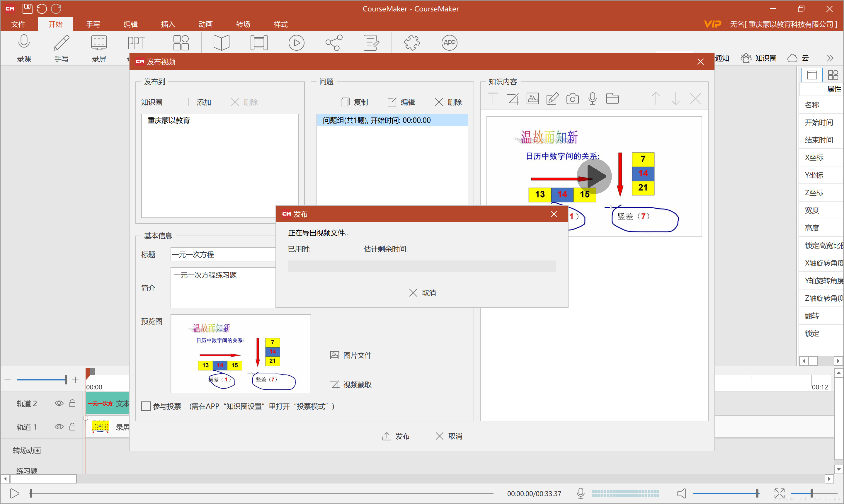Click timeline vertical scroll down arrow

point(838,469)
